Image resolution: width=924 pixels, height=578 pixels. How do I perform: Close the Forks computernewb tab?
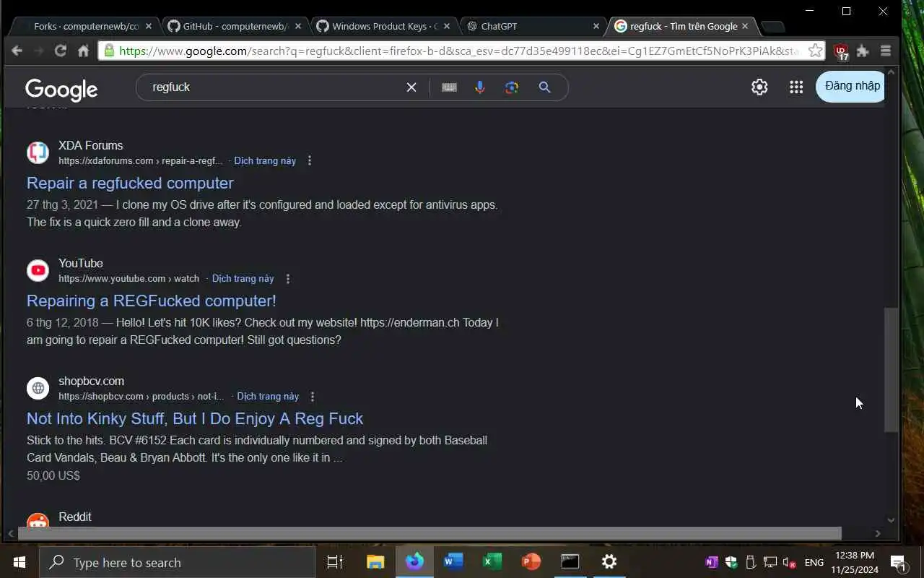tap(149, 26)
